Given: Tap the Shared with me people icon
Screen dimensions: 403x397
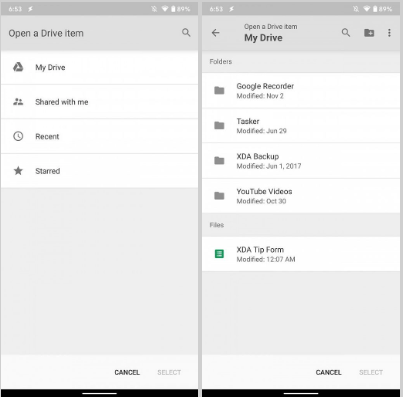Looking at the screenshot, I should [18, 102].
